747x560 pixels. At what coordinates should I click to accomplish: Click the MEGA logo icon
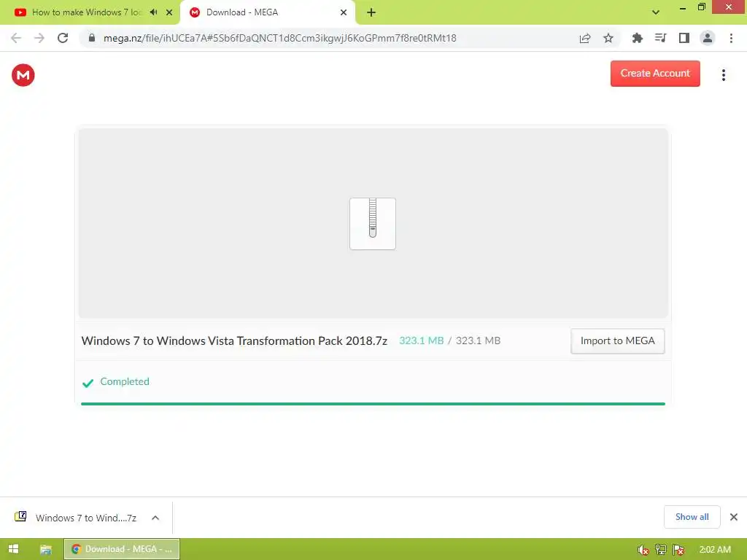coord(23,75)
